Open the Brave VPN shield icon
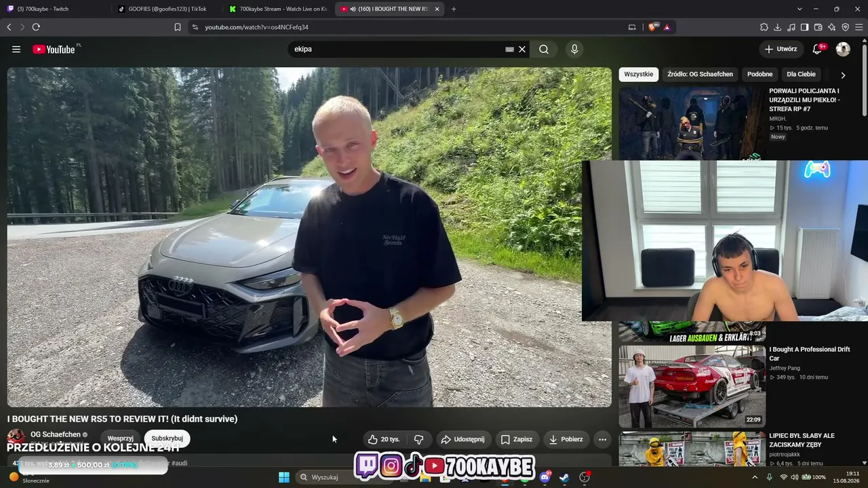The height and width of the screenshot is (488, 868). click(845, 27)
